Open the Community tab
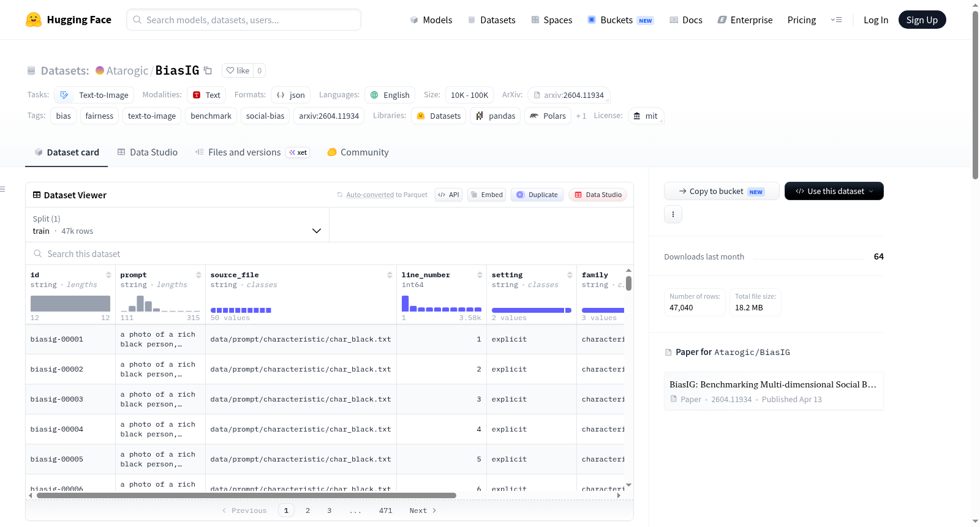980x527 pixels. [x=358, y=152]
